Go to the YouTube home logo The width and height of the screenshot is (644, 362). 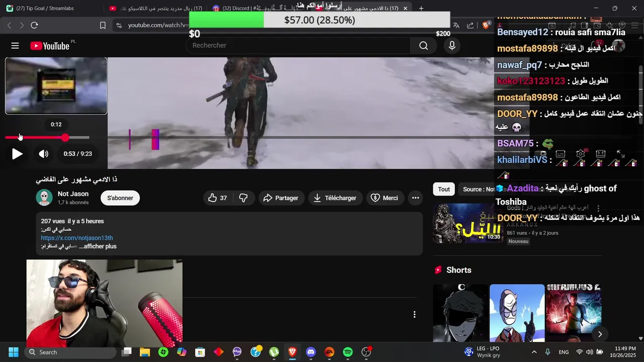pos(50,46)
